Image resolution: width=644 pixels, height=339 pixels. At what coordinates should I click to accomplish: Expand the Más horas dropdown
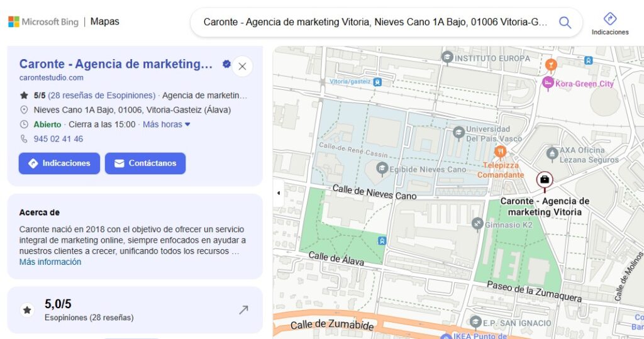tap(166, 124)
